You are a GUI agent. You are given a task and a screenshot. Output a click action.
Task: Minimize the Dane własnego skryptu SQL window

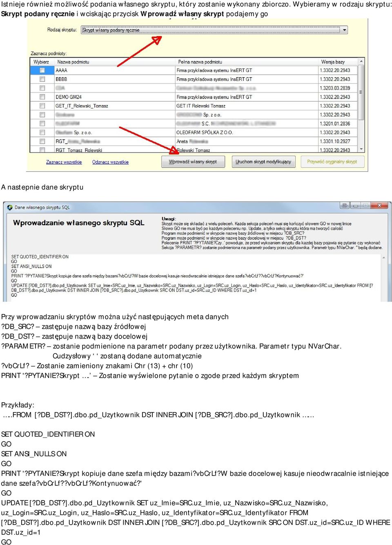pyautogui.click(x=356, y=206)
